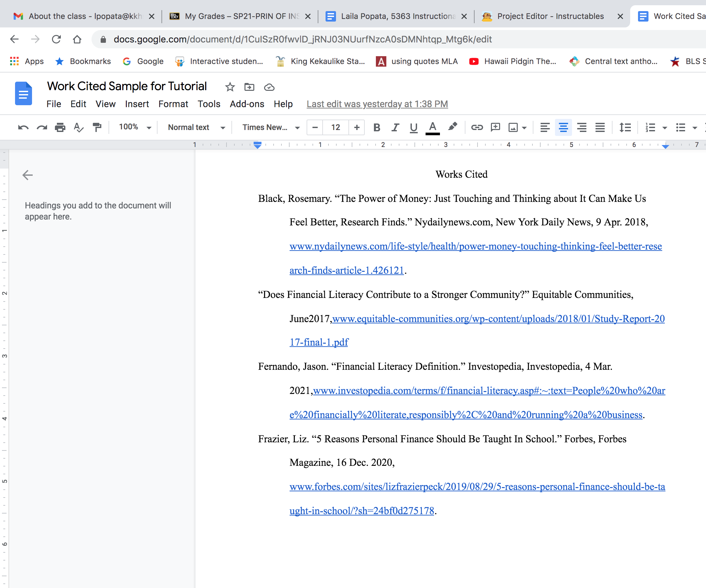This screenshot has height=588, width=706.
Task: Open the text color picker
Action: click(x=433, y=127)
